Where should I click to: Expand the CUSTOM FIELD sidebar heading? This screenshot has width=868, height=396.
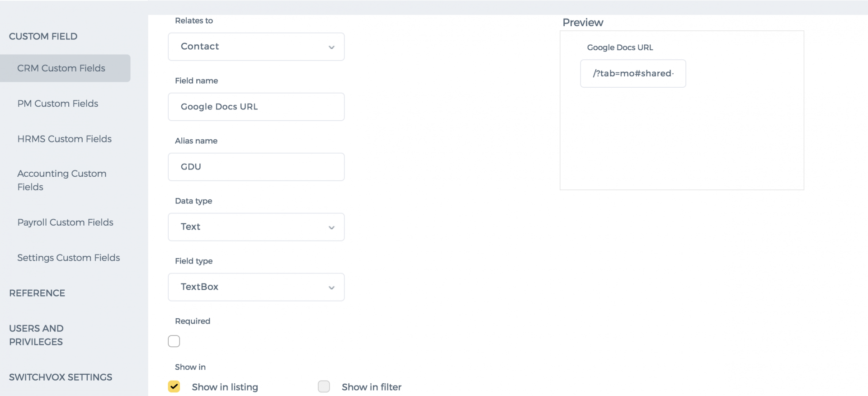43,36
